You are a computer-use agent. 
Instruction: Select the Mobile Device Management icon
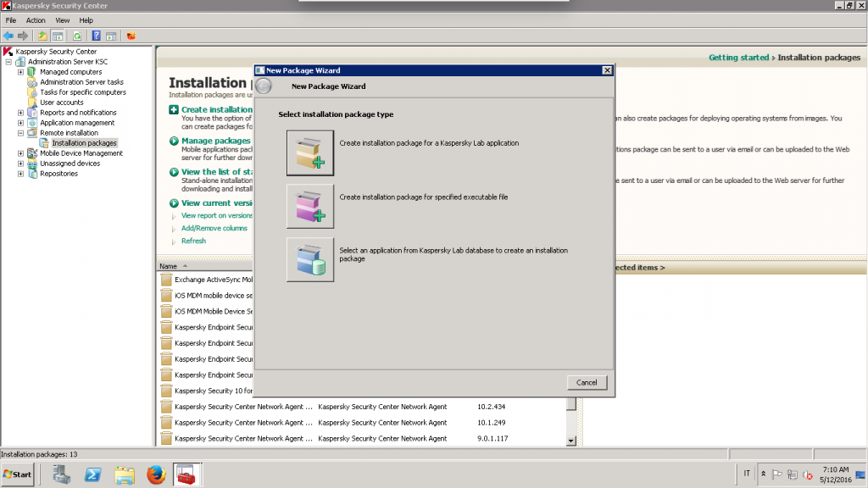pyautogui.click(x=32, y=153)
